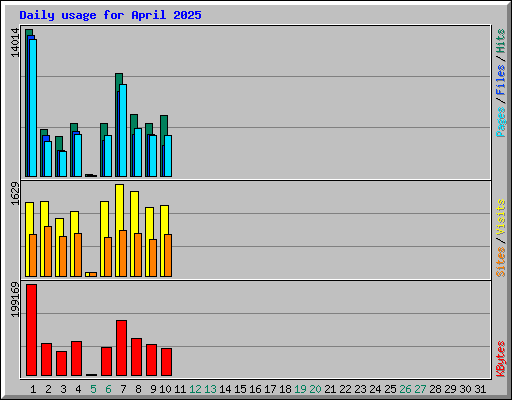Viewport: 512px width, 400px height.
Task: Click the day 4 cyan pages bar
Action: click(78, 155)
